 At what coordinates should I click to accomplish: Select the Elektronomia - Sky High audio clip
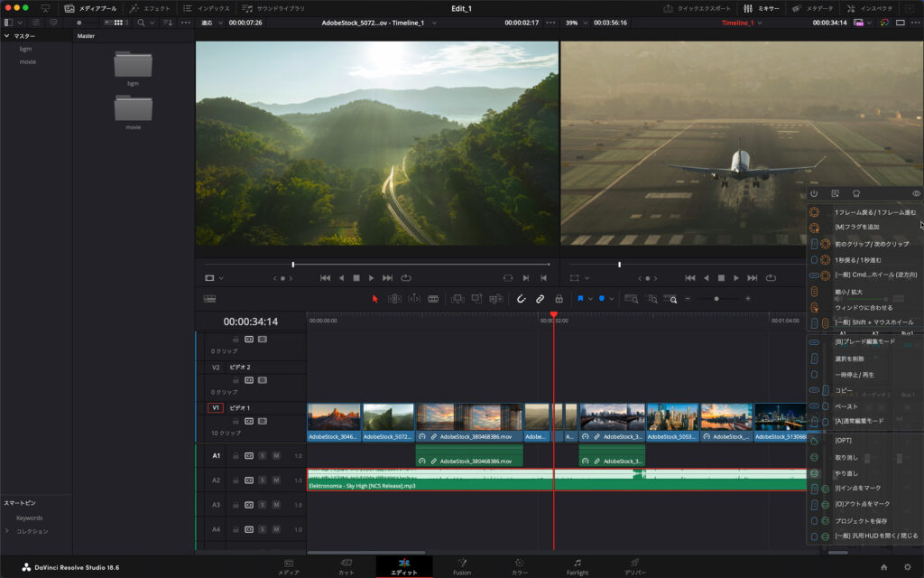[557, 480]
